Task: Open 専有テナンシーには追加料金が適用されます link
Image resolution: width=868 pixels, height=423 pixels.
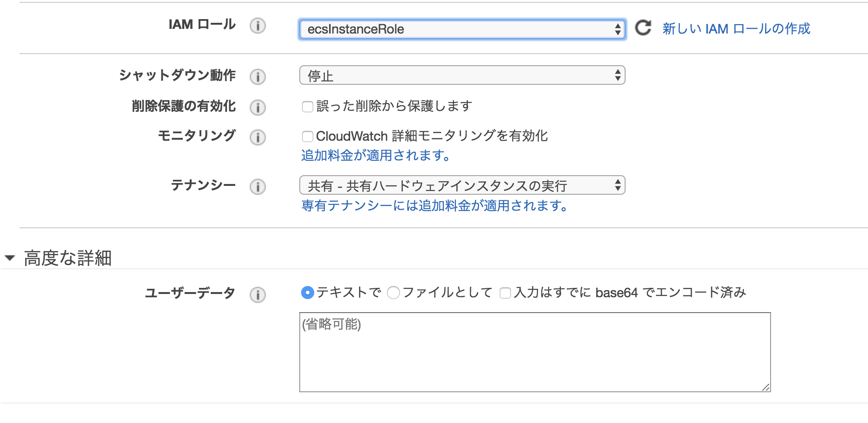Action: pos(434,205)
